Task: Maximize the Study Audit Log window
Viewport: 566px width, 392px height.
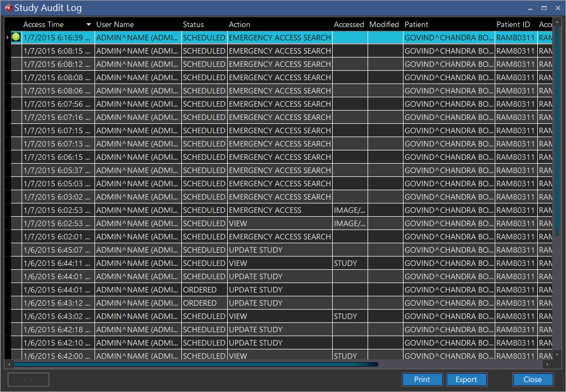Action: click(x=544, y=8)
